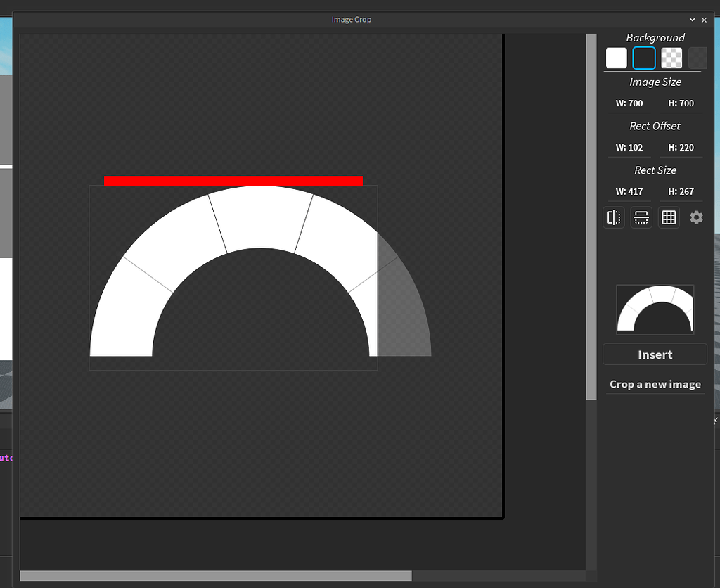Select the flip horizontal crop icon
Image resolution: width=720 pixels, height=588 pixels.
tap(613, 217)
